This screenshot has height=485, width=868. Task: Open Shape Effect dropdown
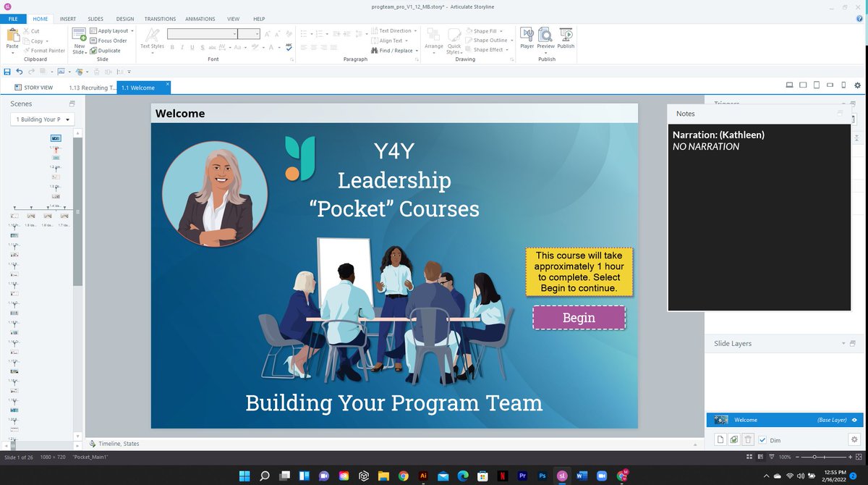click(x=487, y=50)
